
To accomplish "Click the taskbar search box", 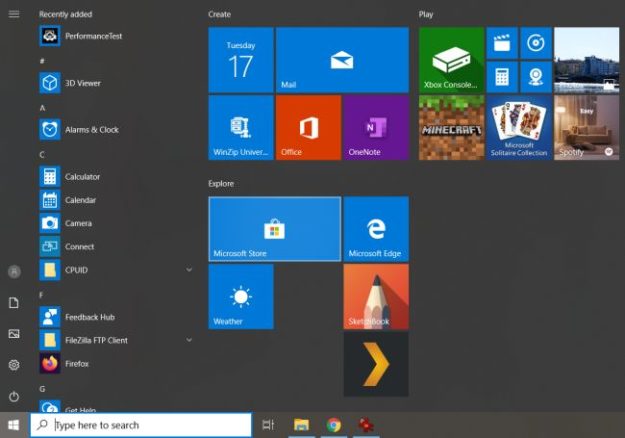I will pos(141,425).
